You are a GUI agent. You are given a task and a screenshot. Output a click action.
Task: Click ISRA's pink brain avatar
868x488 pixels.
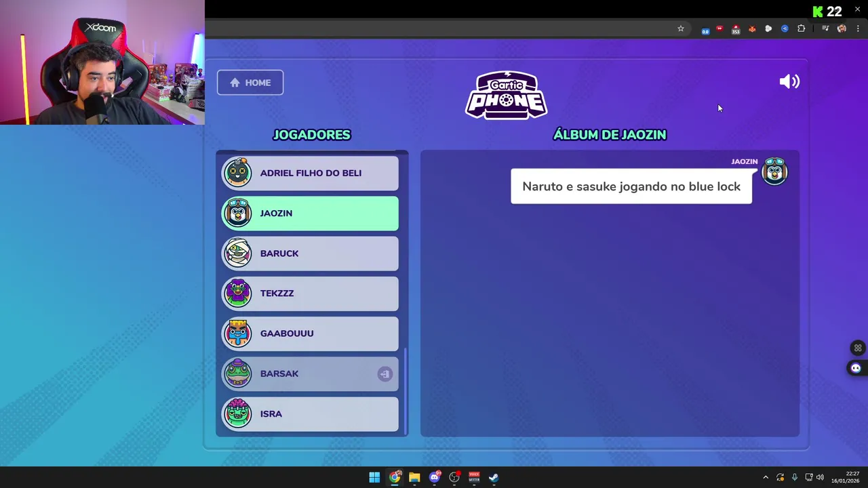point(238,413)
